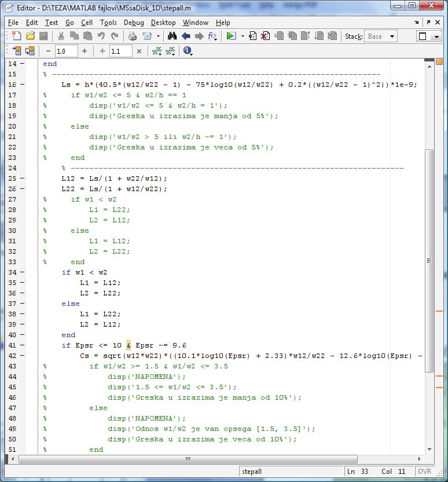The image size is (448, 482).
Task: Open the dropdown after the print icons
Action: [x=158, y=36]
